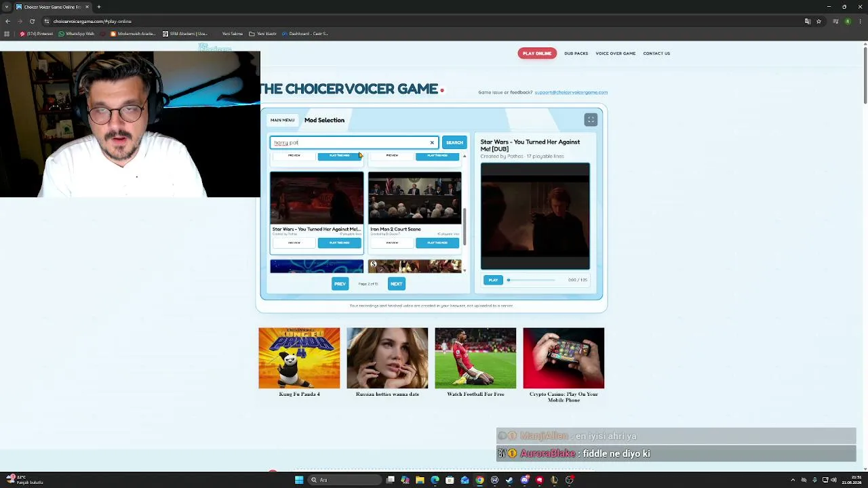Open Microsoft Edge from the taskbar
Image resolution: width=868 pixels, height=488 pixels.
click(435, 480)
